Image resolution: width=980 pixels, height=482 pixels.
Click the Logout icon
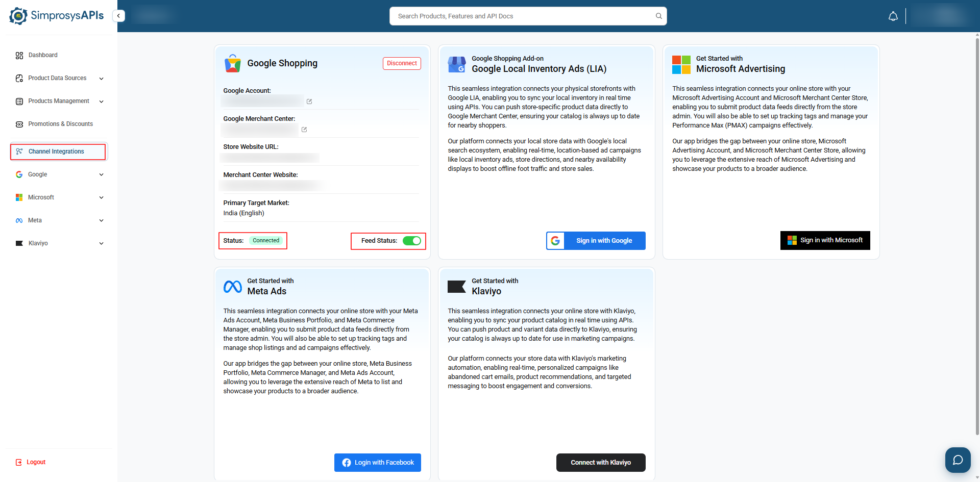pyautogui.click(x=19, y=462)
